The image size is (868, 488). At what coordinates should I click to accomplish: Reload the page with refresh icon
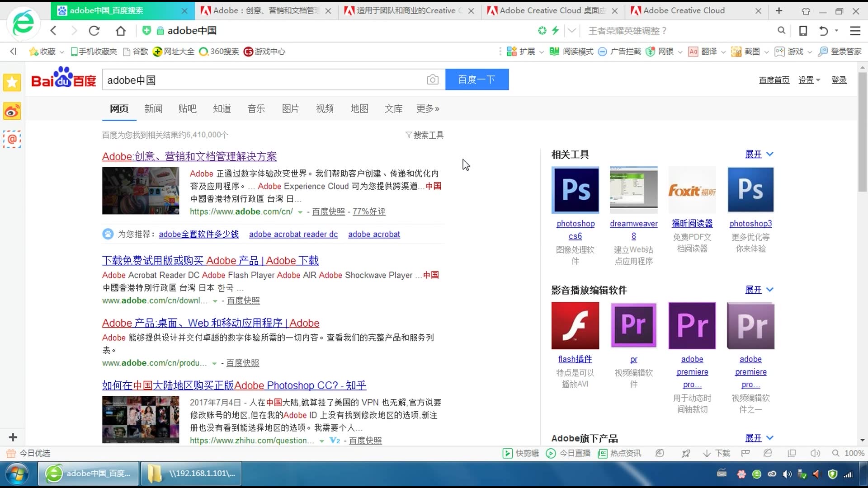pyautogui.click(x=94, y=31)
